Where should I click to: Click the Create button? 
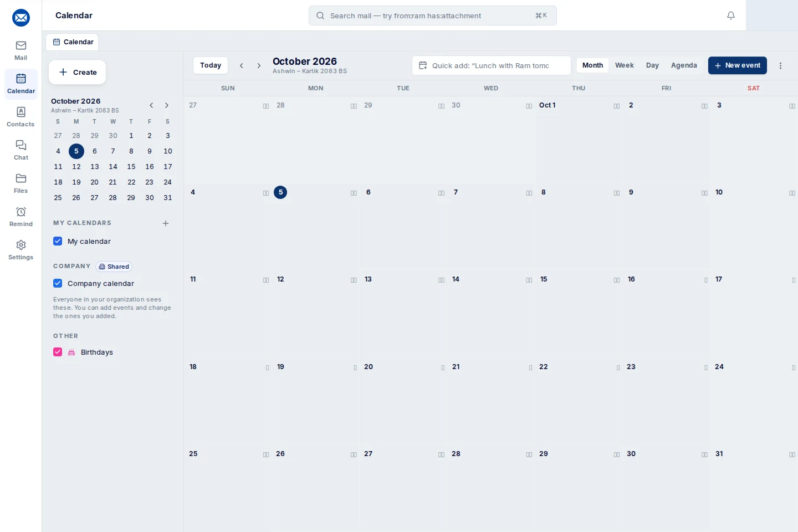click(78, 72)
